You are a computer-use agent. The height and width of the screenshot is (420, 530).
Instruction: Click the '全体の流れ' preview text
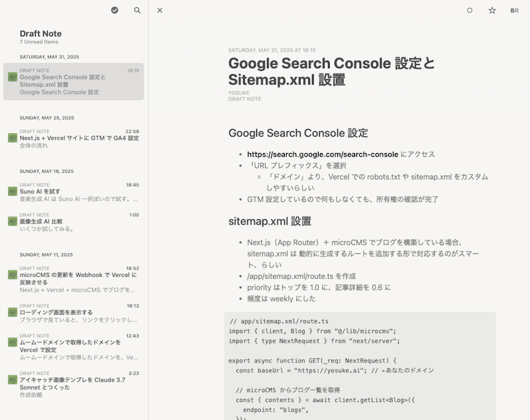[34, 146]
